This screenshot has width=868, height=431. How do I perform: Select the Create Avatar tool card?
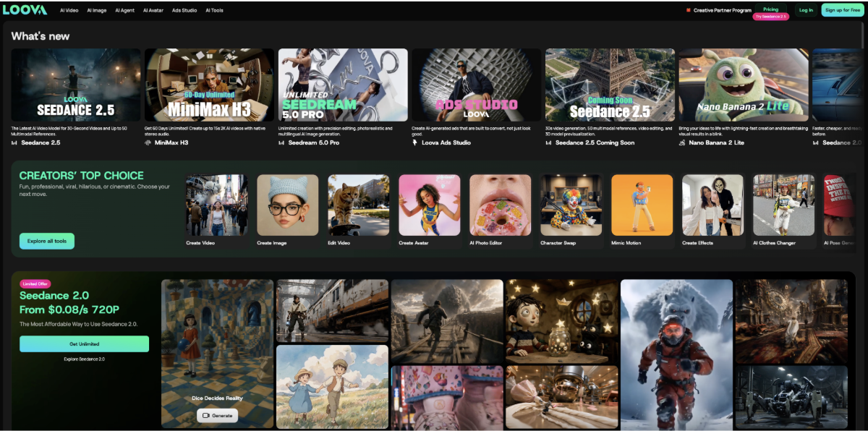(x=429, y=210)
